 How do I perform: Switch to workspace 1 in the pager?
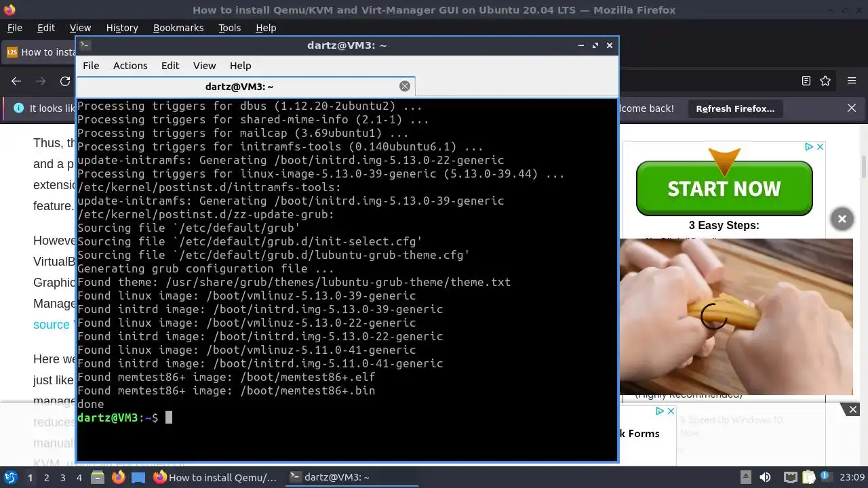point(30,477)
